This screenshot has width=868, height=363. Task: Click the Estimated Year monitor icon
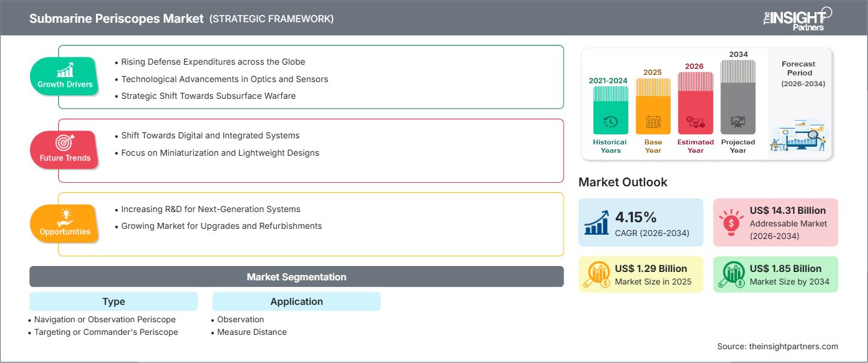point(695,123)
